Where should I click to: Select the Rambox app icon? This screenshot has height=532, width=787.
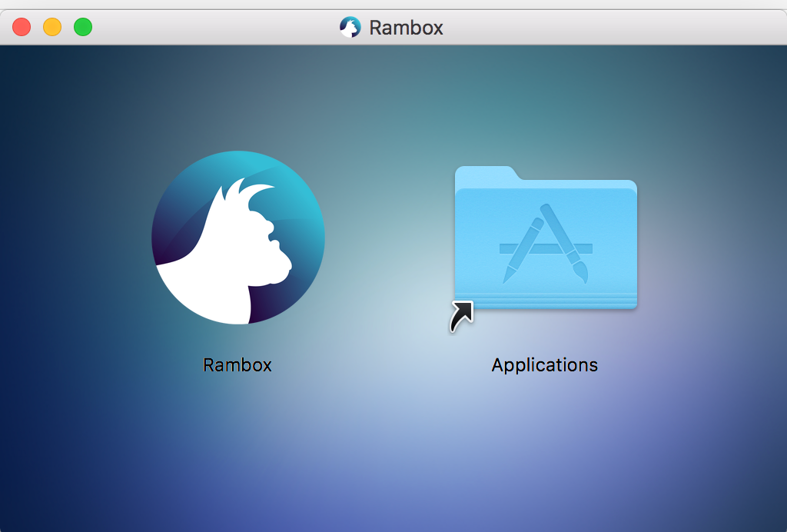click(x=238, y=238)
